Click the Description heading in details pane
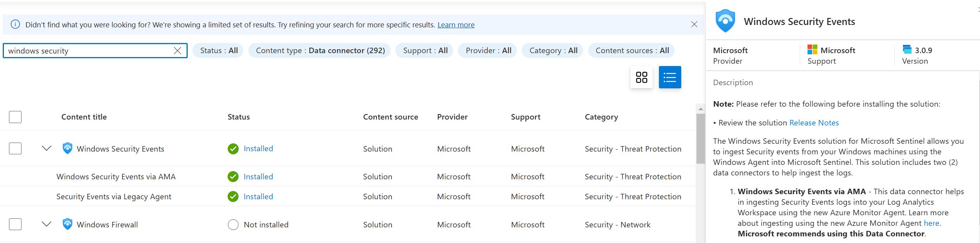Image resolution: width=980 pixels, height=243 pixels. click(x=733, y=82)
